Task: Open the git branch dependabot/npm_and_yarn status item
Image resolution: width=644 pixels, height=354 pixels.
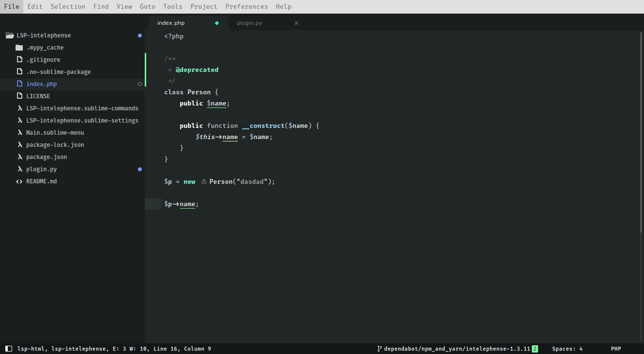Action: 457,349
